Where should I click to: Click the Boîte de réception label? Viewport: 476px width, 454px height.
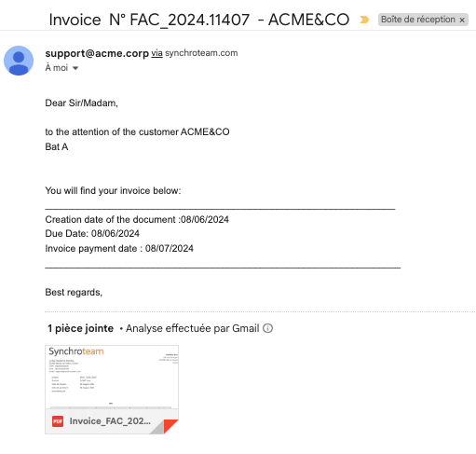pos(418,20)
